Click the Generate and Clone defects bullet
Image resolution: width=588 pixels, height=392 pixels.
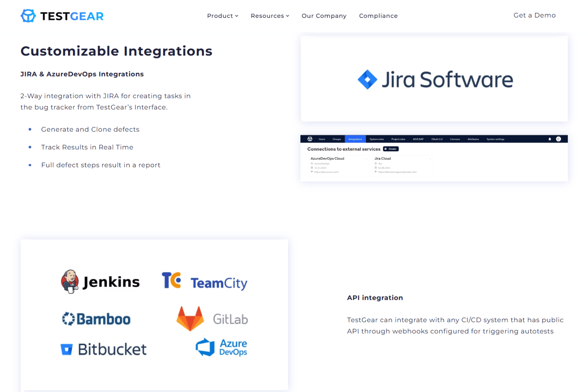click(90, 129)
